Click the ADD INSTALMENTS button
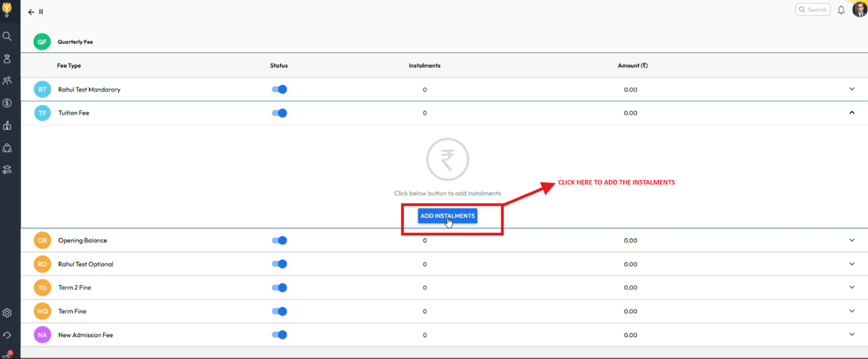This screenshot has height=359, width=868. (448, 216)
